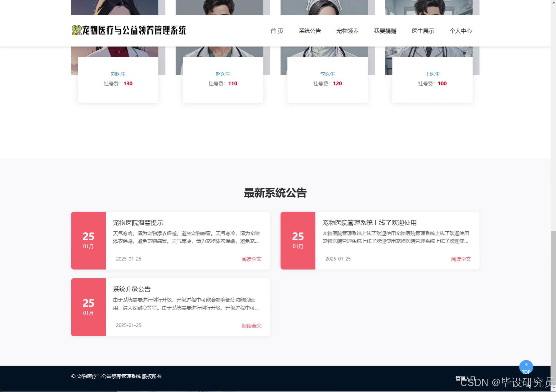Click 阅读全文 for 宠物医院管理系统上线了 notice
The width and height of the screenshot is (556, 392).
click(x=461, y=259)
